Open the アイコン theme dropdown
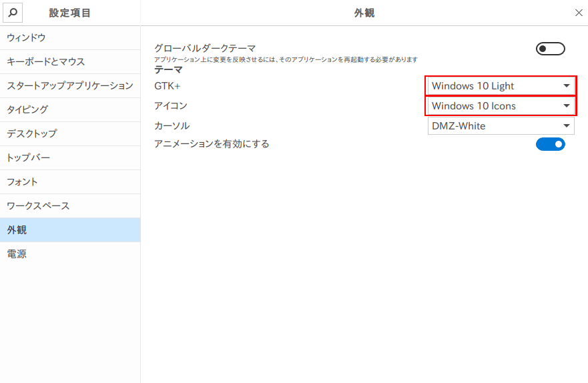 [501, 105]
